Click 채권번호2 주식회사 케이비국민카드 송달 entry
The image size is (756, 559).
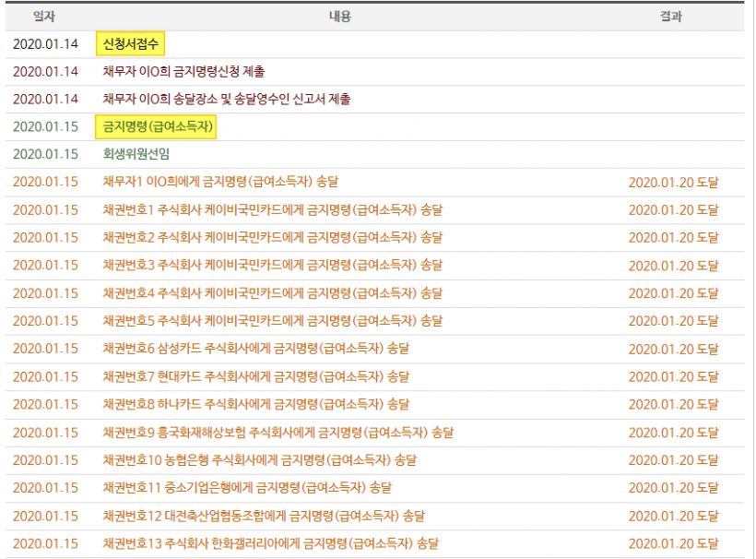[x=272, y=237]
